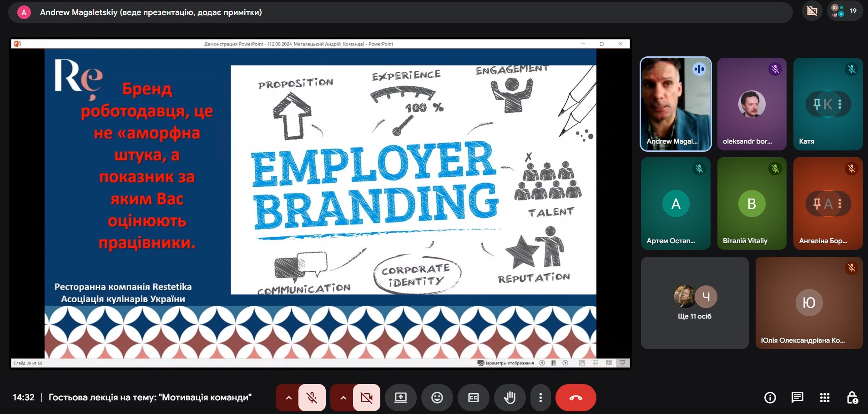Open the chat messages panel

[797, 398]
